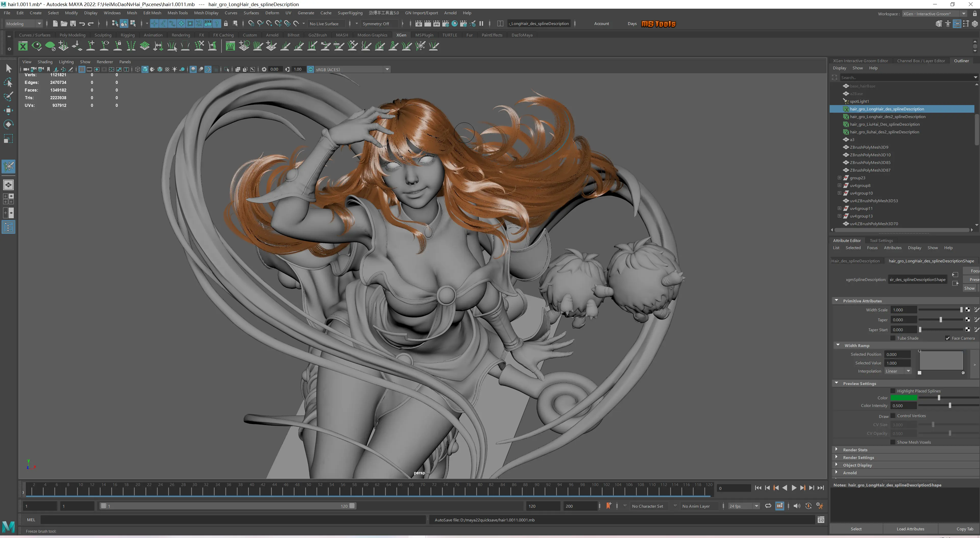This screenshot has width=980, height=538.
Task: Open the 24 fps frame rate dropdown
Action: click(x=744, y=506)
